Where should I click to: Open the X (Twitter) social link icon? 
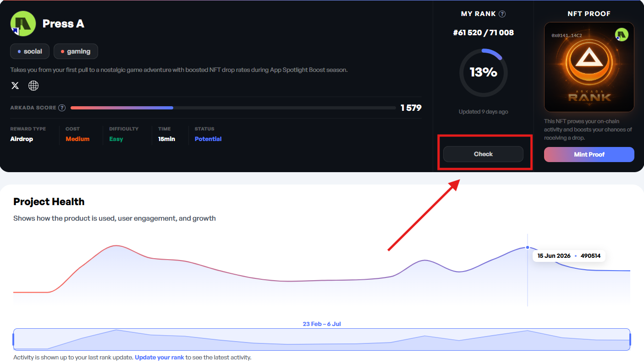15,86
